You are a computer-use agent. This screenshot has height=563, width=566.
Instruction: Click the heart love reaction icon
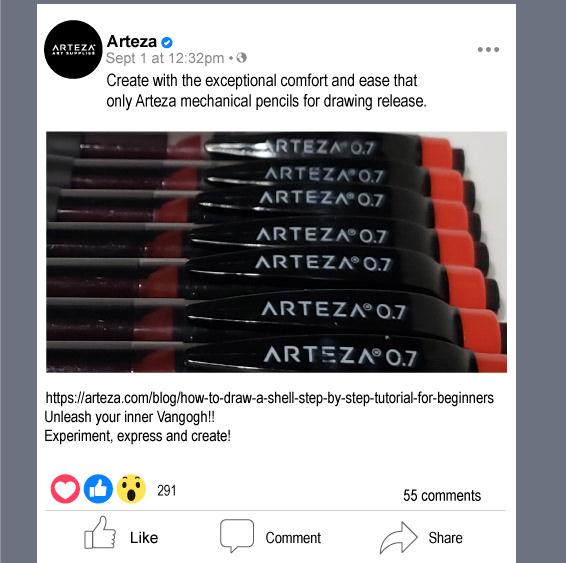[x=65, y=489]
